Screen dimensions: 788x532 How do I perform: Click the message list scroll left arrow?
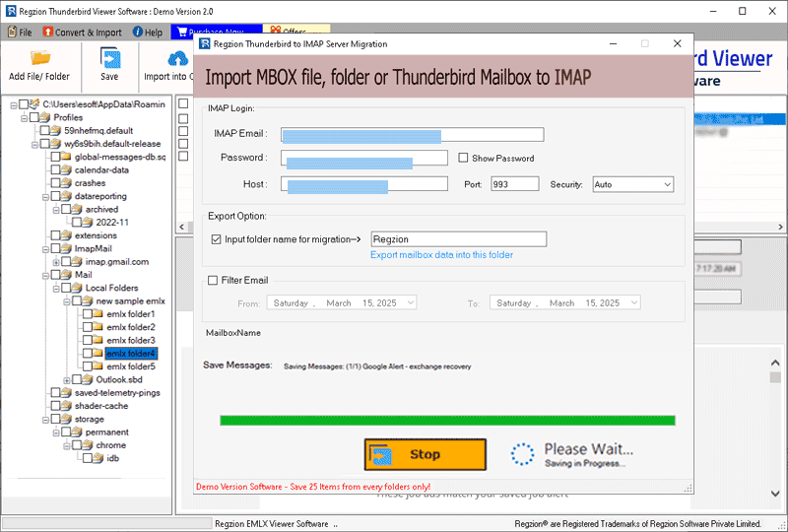pos(182,227)
